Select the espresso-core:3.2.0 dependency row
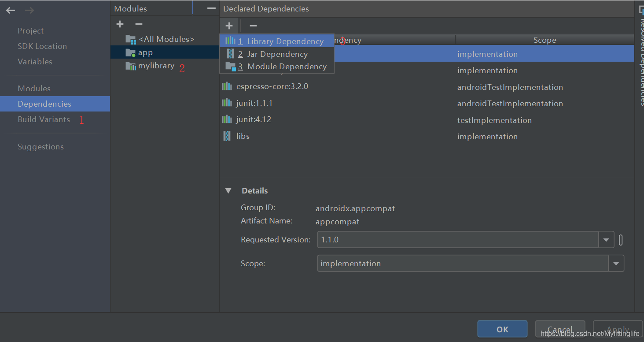Image resolution: width=644 pixels, height=342 pixels. [x=427, y=87]
